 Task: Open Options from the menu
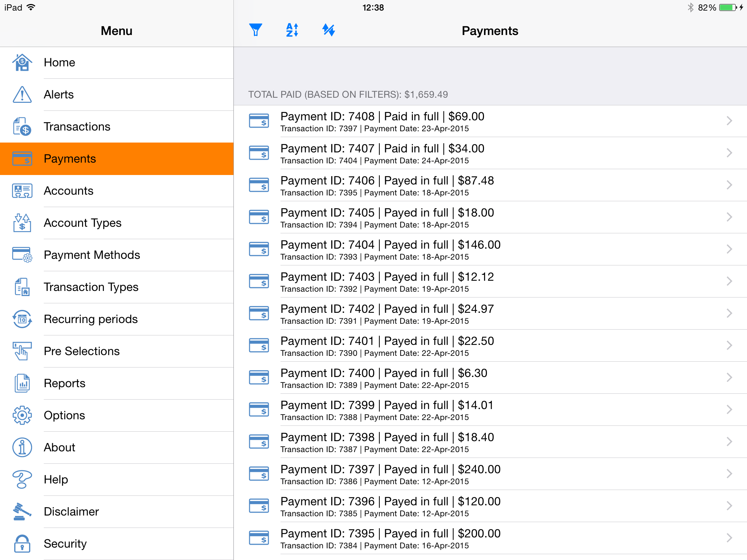(x=65, y=415)
